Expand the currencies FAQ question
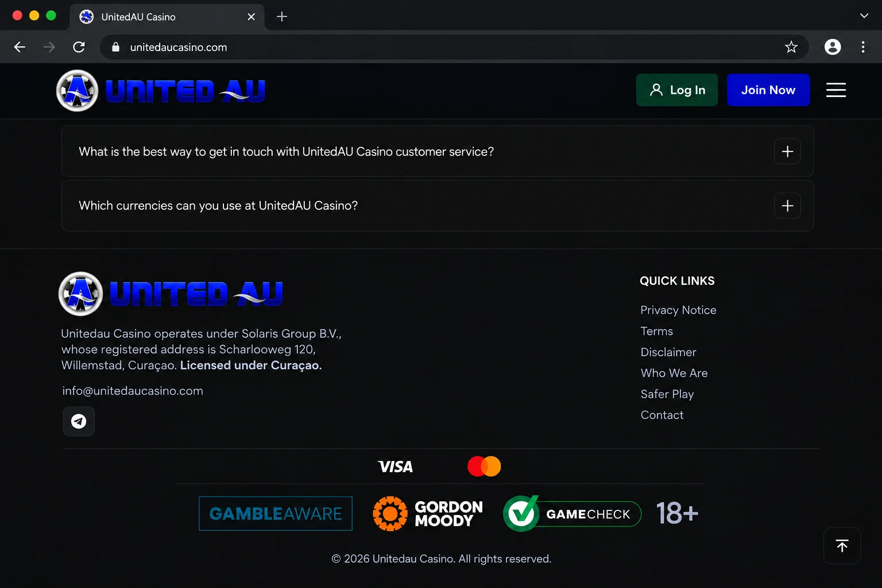Screen dimensions: 882x588 coord(438,206)
